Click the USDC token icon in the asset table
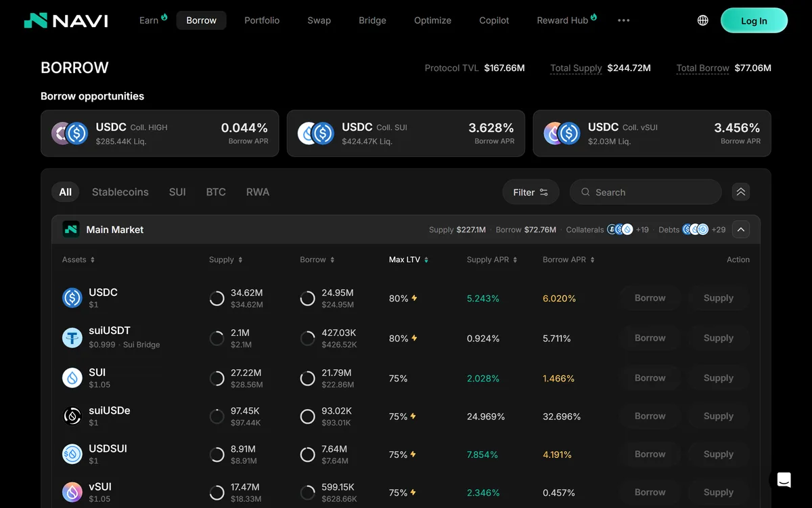 point(72,298)
